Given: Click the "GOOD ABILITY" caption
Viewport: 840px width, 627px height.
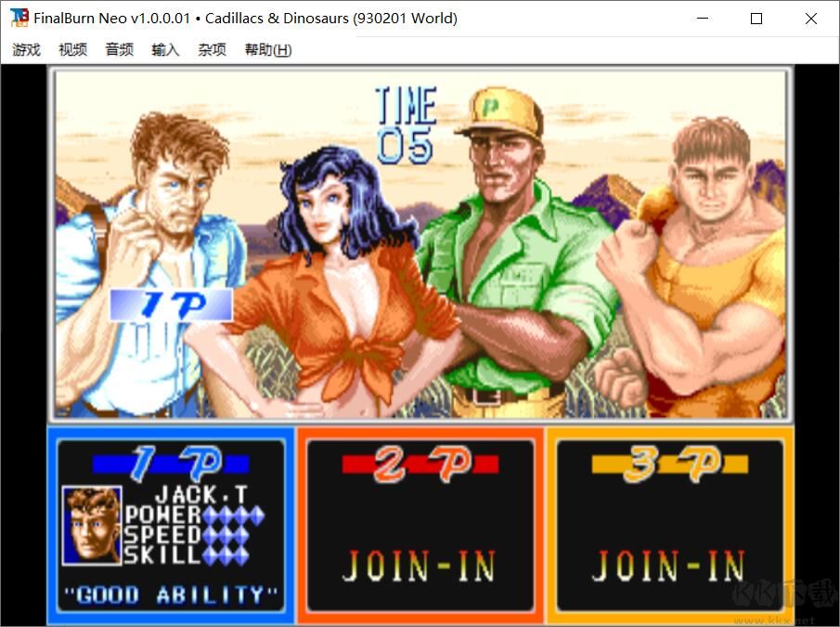Looking at the screenshot, I should point(171,594).
